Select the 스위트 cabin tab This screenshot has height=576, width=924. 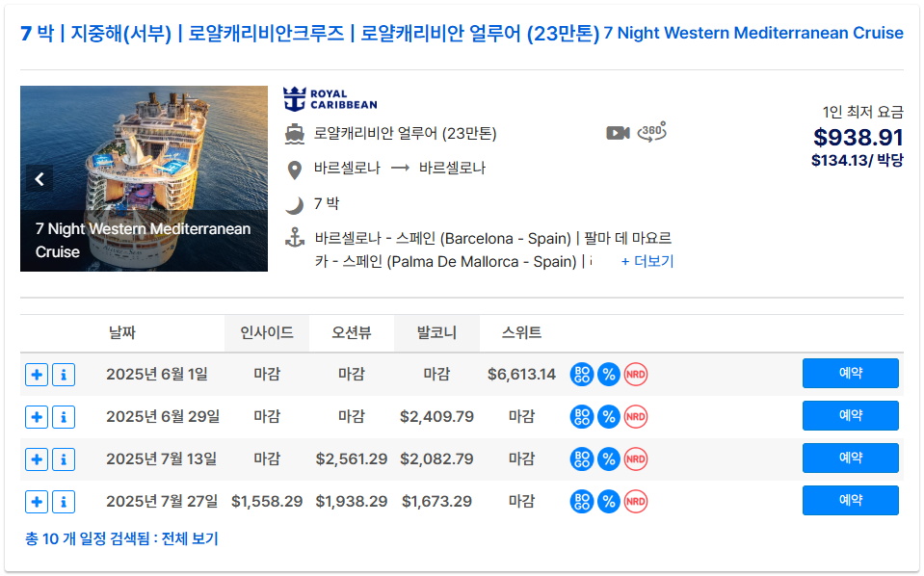(521, 332)
